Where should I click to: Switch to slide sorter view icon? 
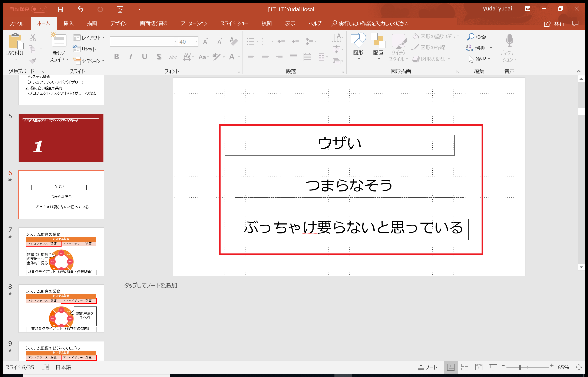pos(465,367)
